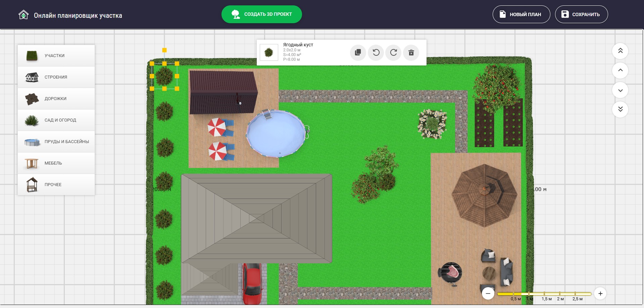Image resolution: width=644 pixels, height=308 pixels.
Task: Open the ПРУДЫ И БАССЕЙНЫ category
Action: coord(56,142)
